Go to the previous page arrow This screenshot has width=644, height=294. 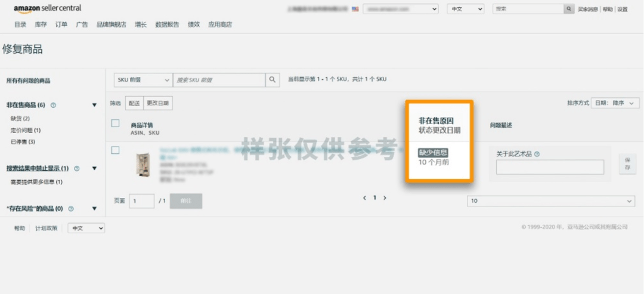365,198
